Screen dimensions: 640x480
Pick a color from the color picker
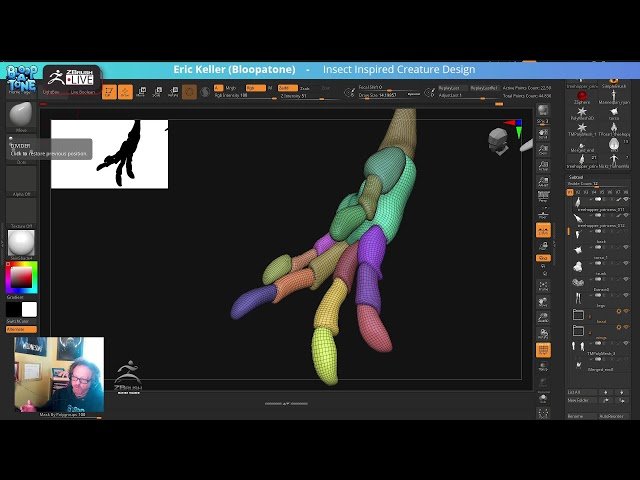pyautogui.click(x=20, y=277)
